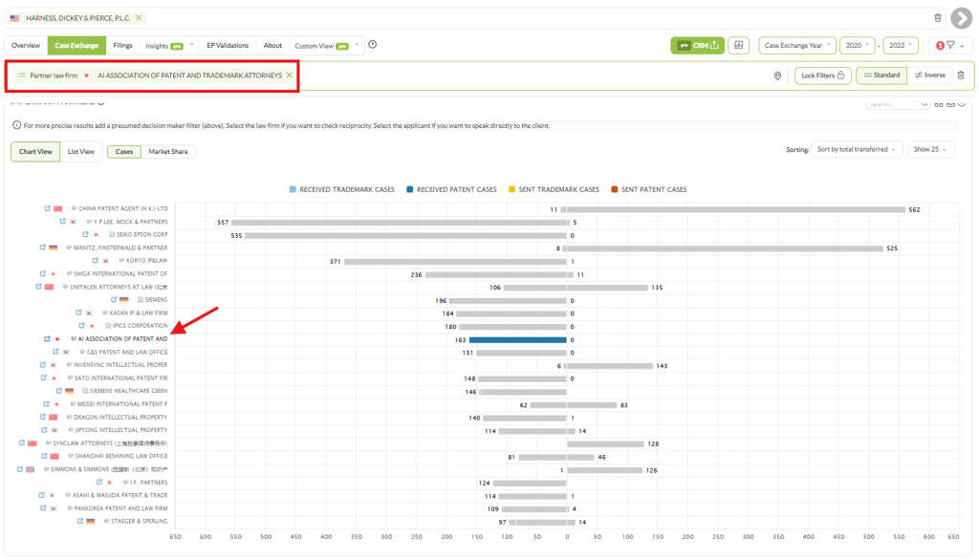Toggle Lock Filters
This screenshot has width=979, height=560.
click(823, 75)
